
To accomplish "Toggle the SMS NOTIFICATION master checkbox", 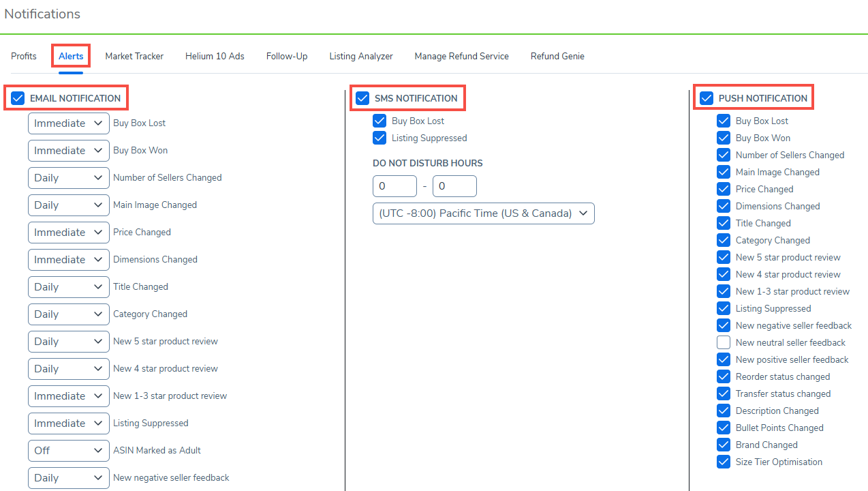I will click(x=362, y=98).
